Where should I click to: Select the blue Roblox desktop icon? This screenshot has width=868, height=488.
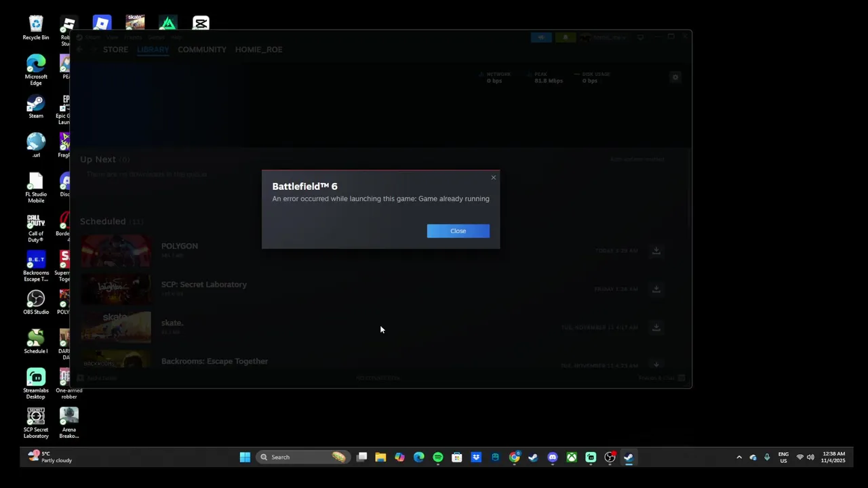102,24
